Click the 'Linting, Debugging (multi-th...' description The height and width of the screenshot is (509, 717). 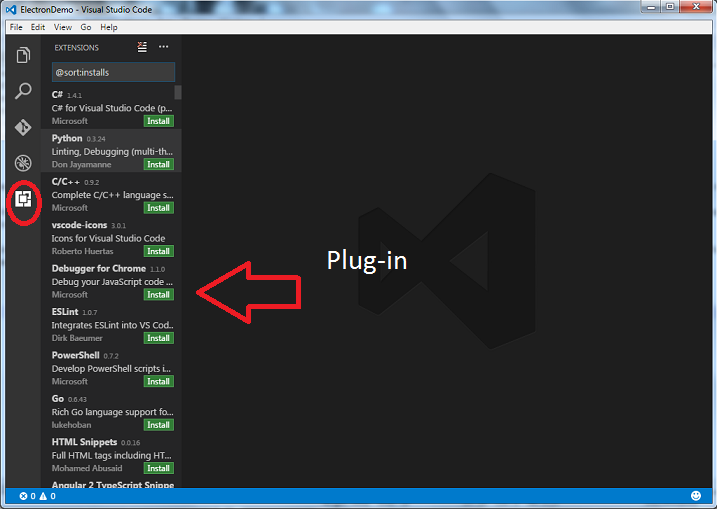click(112, 151)
